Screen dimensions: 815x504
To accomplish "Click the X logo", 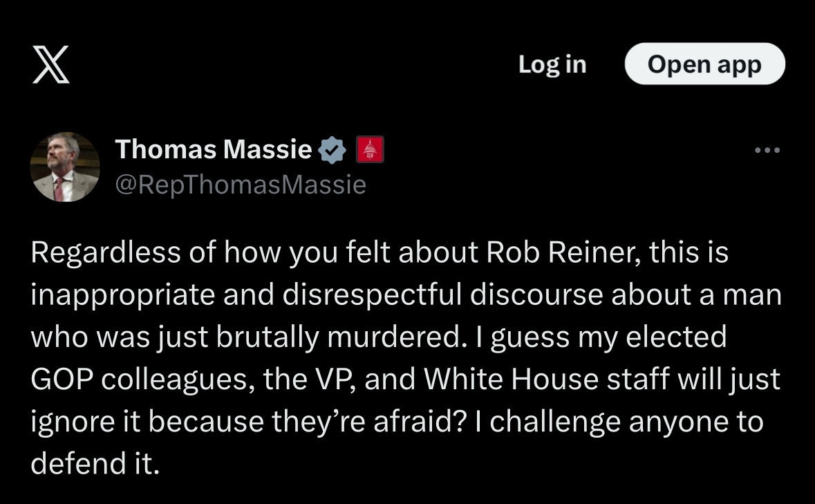I will pos(51,66).
